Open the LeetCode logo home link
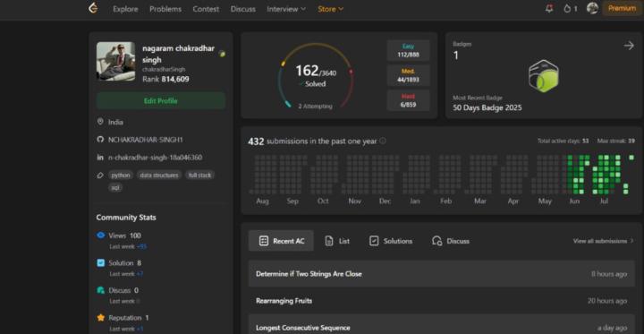This screenshot has height=334, width=644. pos(93,8)
